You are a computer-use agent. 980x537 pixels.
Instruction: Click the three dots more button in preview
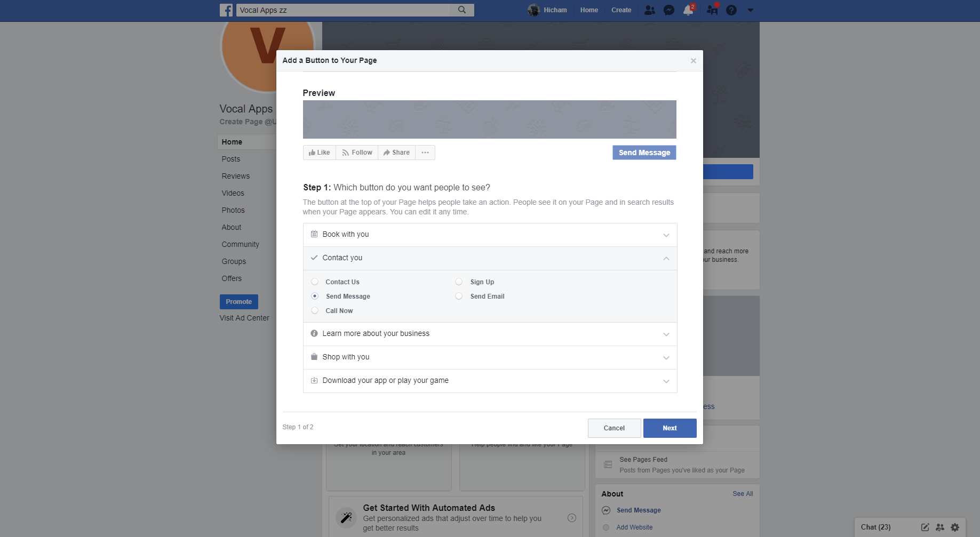tap(425, 153)
